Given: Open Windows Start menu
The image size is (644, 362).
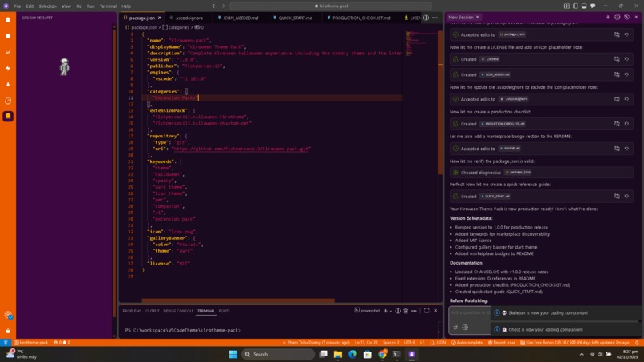Looking at the screenshot, I should tap(233, 354).
